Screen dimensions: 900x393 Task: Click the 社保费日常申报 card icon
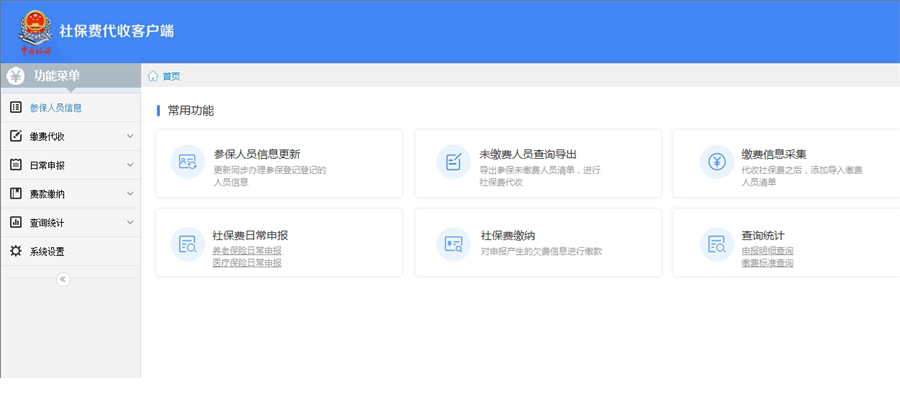[188, 244]
